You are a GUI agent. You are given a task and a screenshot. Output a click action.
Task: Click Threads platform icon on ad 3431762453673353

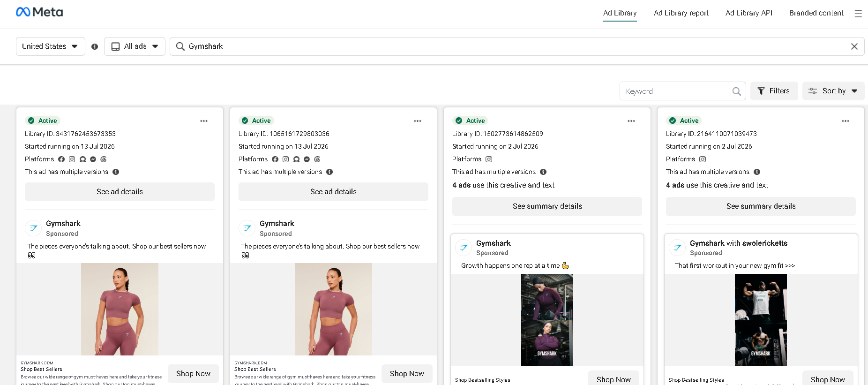(x=104, y=159)
